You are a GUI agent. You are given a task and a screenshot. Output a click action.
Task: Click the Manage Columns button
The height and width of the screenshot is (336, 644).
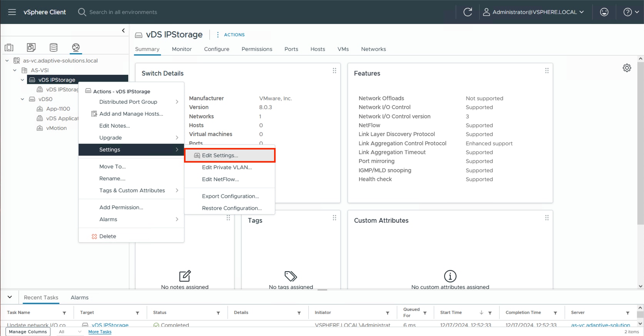point(28,332)
